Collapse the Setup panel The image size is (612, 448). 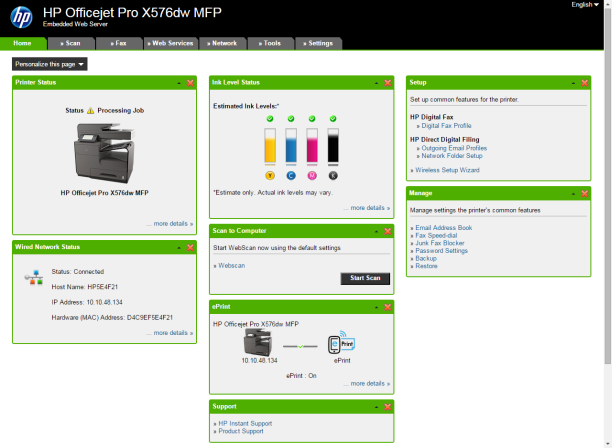click(573, 83)
